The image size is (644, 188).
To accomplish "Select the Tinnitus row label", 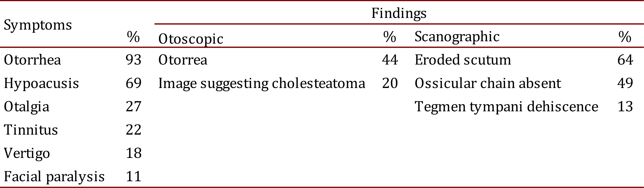I will click(31, 130).
